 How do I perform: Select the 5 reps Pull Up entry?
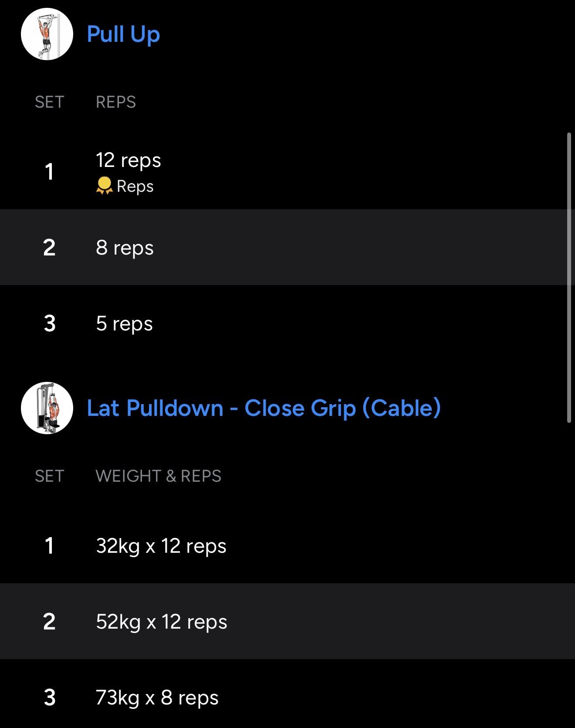(124, 323)
